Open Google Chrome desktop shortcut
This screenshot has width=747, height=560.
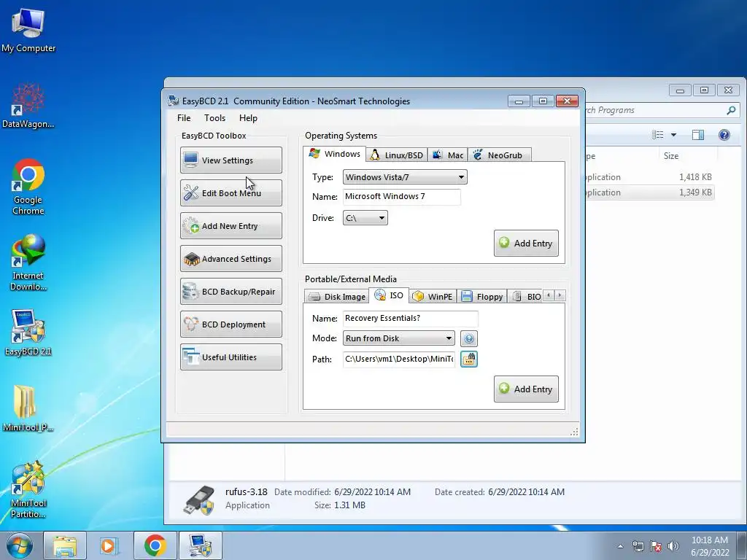coord(28,187)
